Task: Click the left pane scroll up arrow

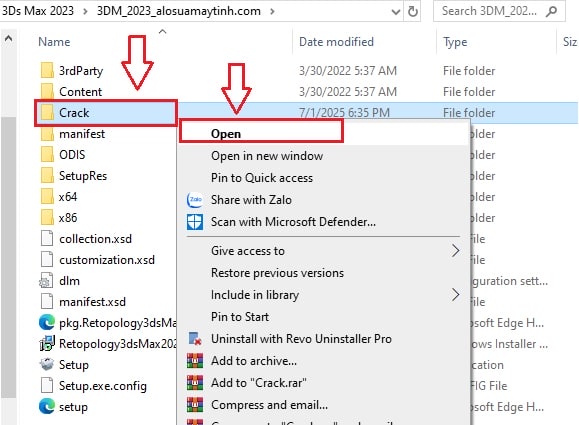Action: tap(8, 38)
